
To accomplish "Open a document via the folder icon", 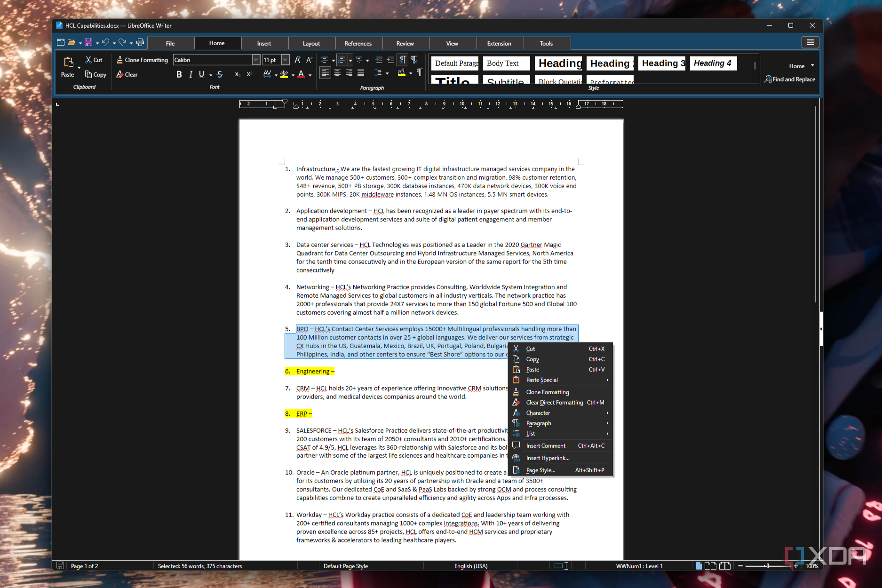I will [x=72, y=42].
